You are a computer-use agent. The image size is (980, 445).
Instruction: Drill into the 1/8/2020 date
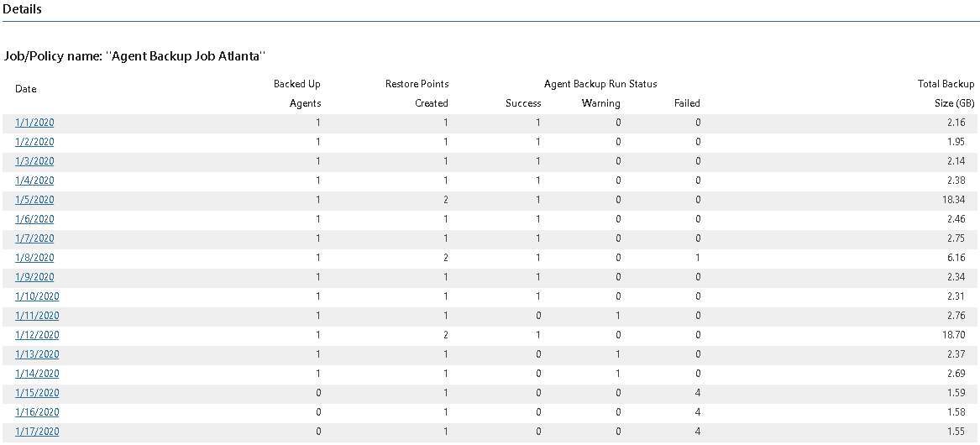pyautogui.click(x=34, y=258)
